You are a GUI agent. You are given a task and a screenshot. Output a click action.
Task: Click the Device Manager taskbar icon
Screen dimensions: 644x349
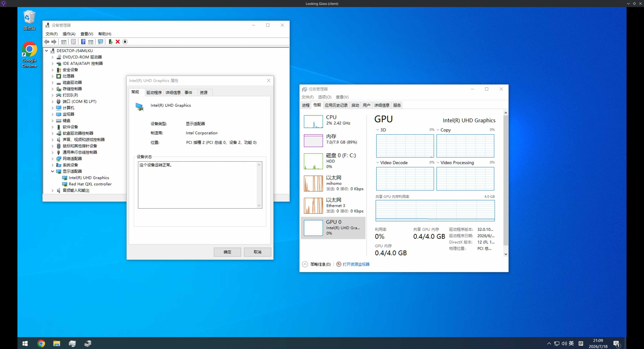(x=88, y=343)
